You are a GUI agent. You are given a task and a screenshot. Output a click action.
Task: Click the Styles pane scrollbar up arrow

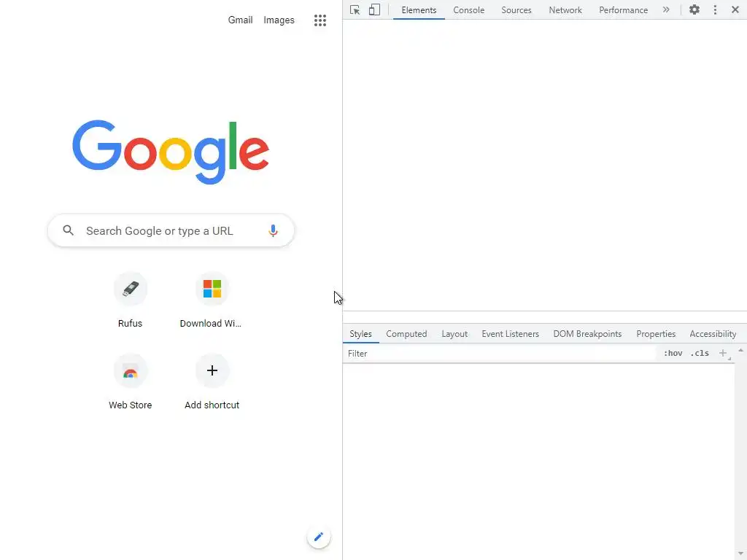click(740, 351)
